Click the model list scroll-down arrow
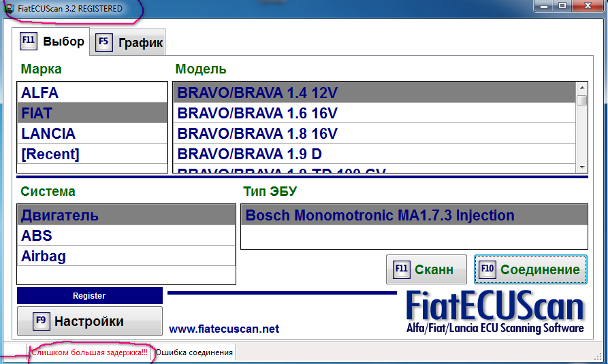The height and width of the screenshot is (364, 608). [x=582, y=167]
